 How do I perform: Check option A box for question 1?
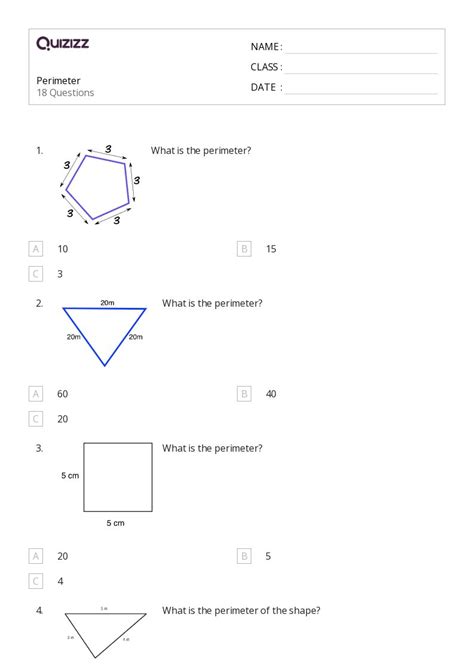coord(36,249)
